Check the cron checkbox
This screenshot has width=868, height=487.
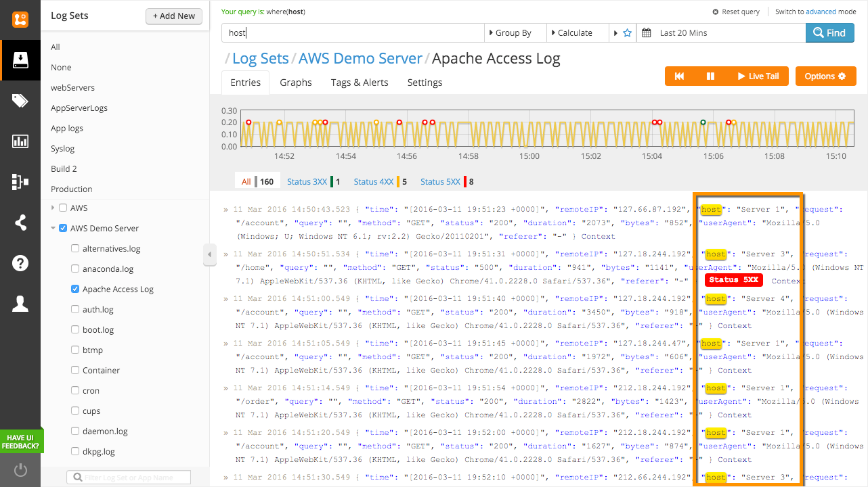point(75,390)
